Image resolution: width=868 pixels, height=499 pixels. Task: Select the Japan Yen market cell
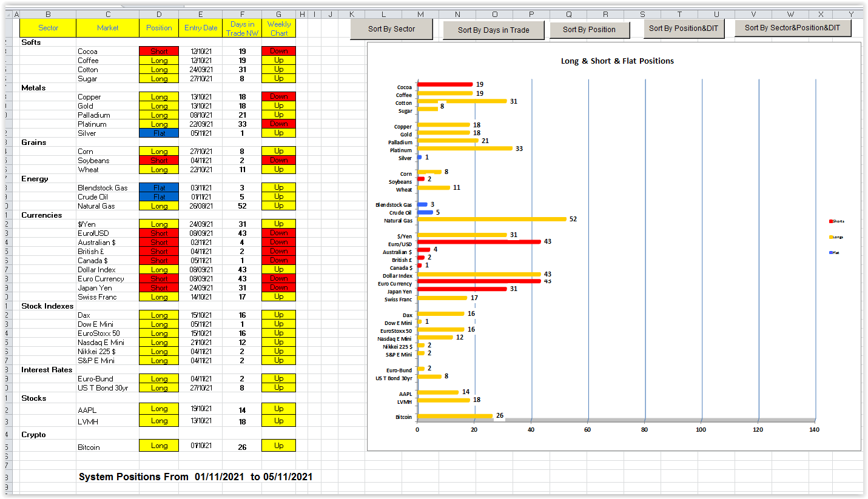pyautogui.click(x=108, y=288)
